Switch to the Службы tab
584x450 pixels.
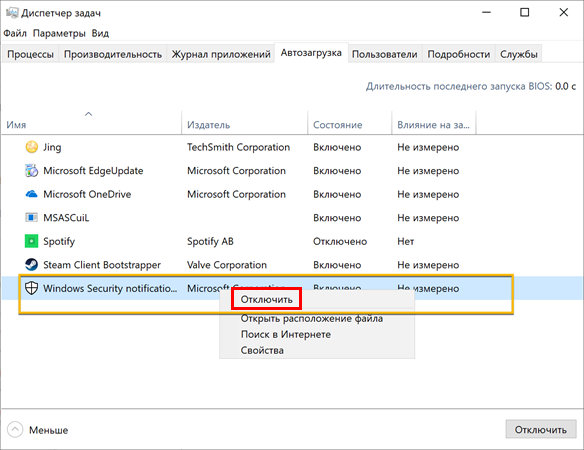[x=518, y=54]
